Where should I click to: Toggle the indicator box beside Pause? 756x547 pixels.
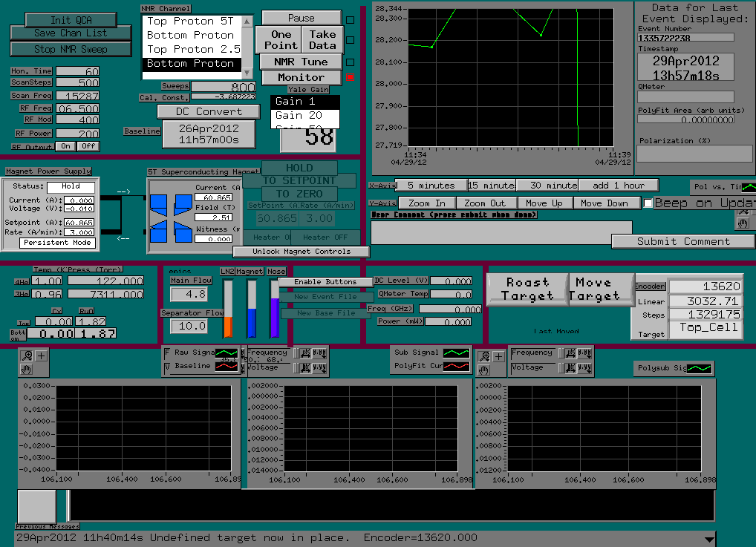[x=351, y=20]
